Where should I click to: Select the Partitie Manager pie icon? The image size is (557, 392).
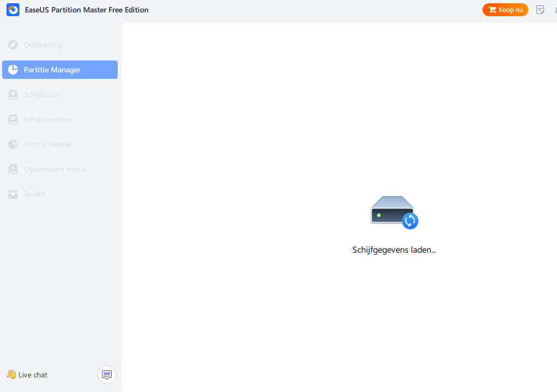coord(13,70)
